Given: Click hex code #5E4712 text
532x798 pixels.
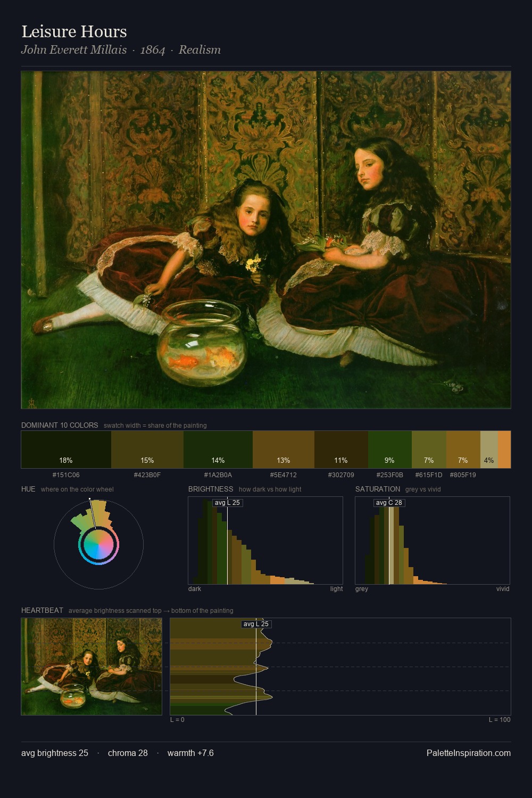Looking at the screenshot, I should pyautogui.click(x=284, y=475).
